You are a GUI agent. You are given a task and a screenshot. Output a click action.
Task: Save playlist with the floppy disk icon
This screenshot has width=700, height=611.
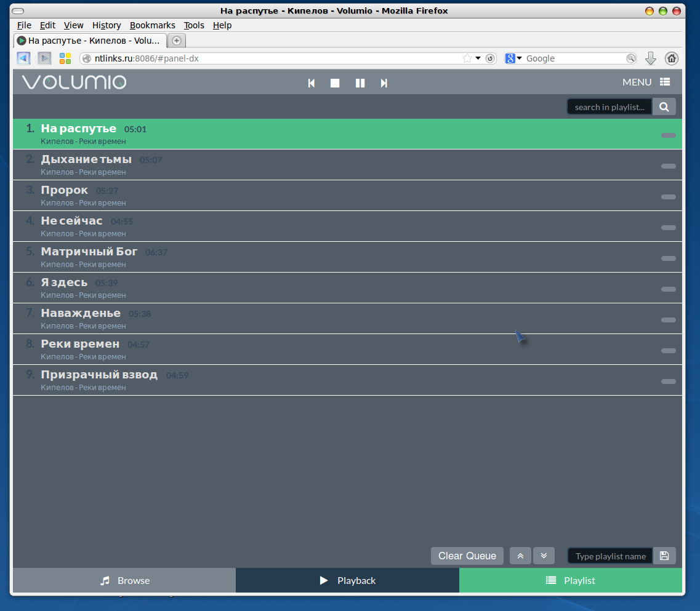tap(664, 556)
